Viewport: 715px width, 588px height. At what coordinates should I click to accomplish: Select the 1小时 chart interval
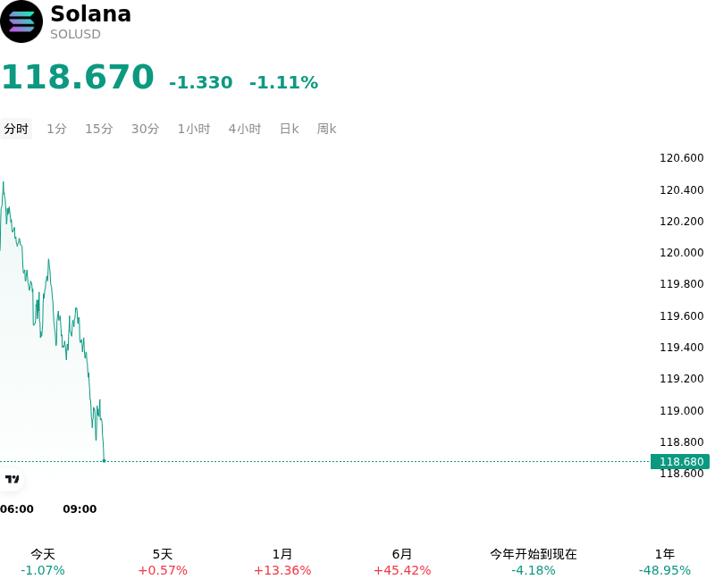point(194,129)
